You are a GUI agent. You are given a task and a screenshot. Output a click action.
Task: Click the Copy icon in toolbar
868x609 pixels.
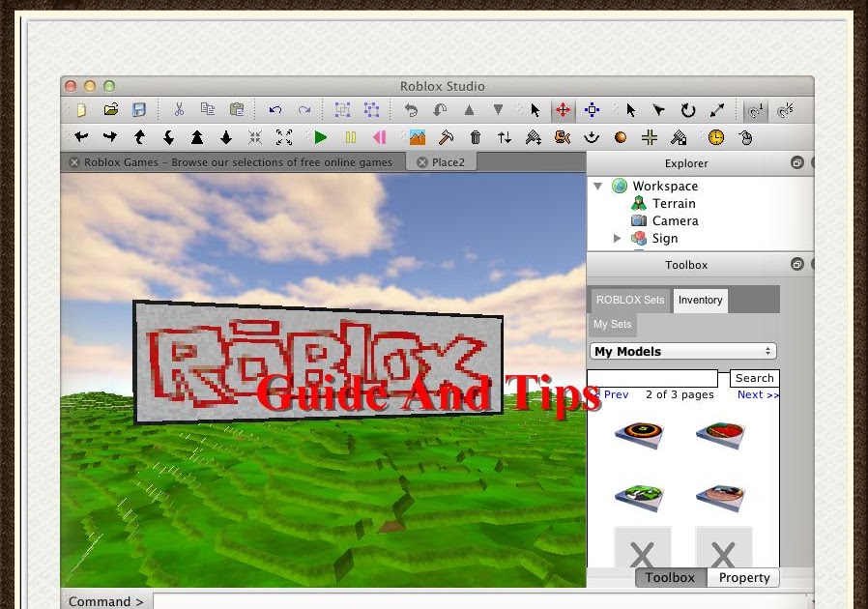[x=208, y=109]
